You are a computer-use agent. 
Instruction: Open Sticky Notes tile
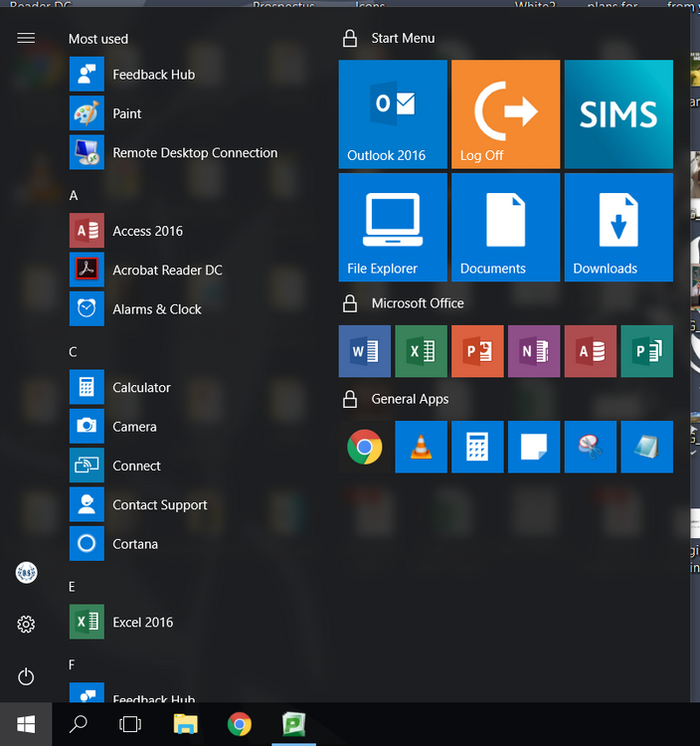[534, 447]
